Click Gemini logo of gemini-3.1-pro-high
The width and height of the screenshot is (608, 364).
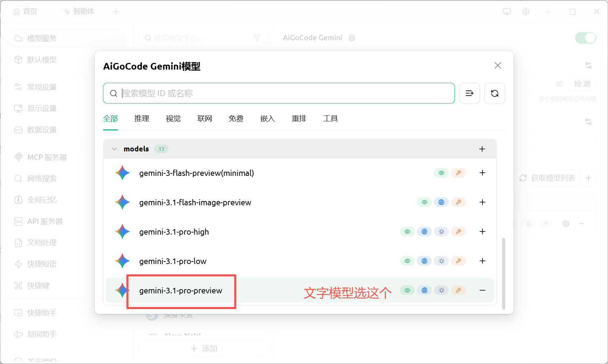[x=122, y=231]
